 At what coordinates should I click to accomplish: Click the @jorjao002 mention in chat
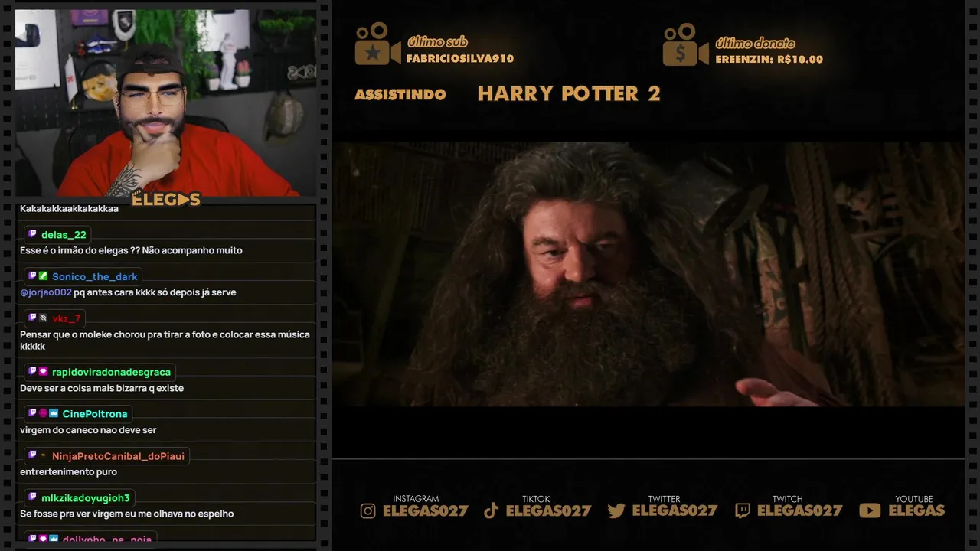pos(46,292)
